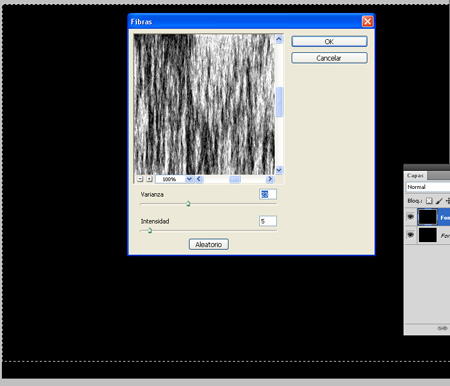The height and width of the screenshot is (386, 450).
Task: Click the preview vertical scrollbar thumb
Action: pyautogui.click(x=279, y=102)
